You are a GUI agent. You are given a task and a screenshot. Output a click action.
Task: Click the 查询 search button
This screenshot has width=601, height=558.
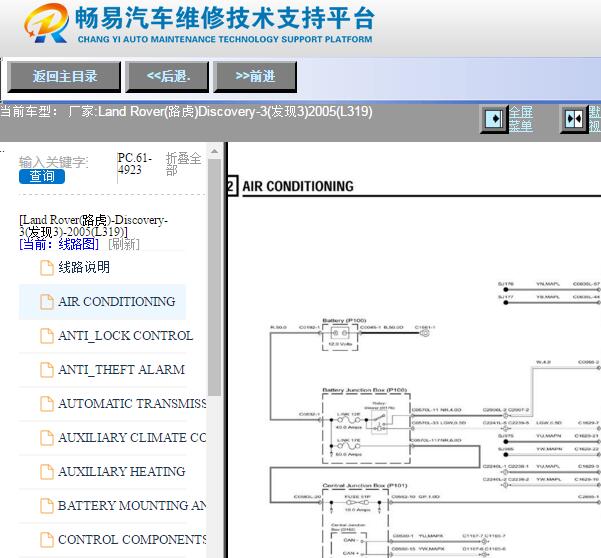coord(42,176)
